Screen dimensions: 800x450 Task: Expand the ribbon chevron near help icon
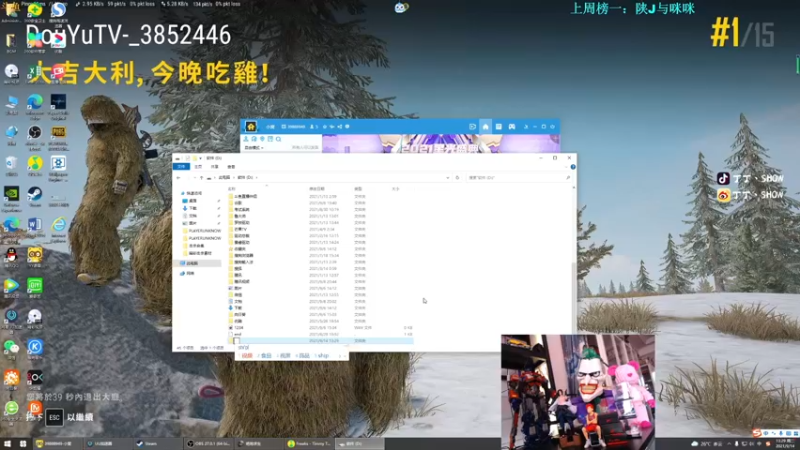(567, 167)
